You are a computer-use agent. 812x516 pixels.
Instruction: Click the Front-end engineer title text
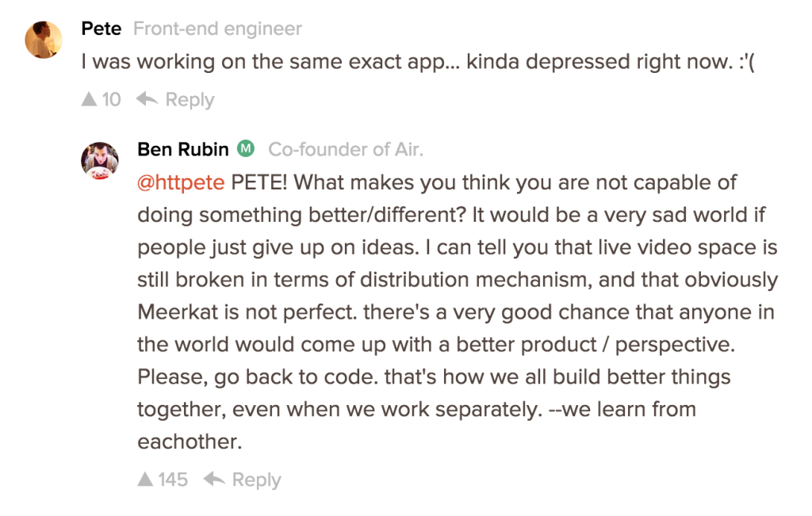pyautogui.click(x=217, y=29)
